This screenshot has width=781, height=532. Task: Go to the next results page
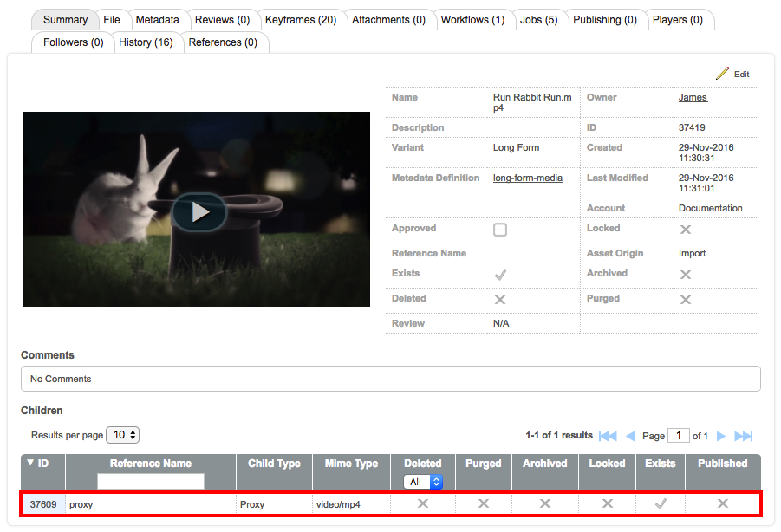coord(721,436)
